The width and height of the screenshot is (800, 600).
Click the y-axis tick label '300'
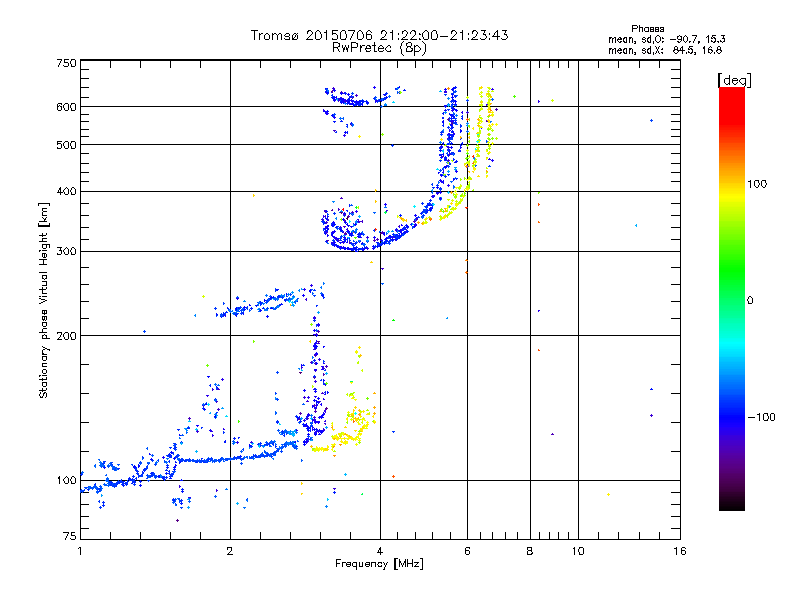pos(66,252)
